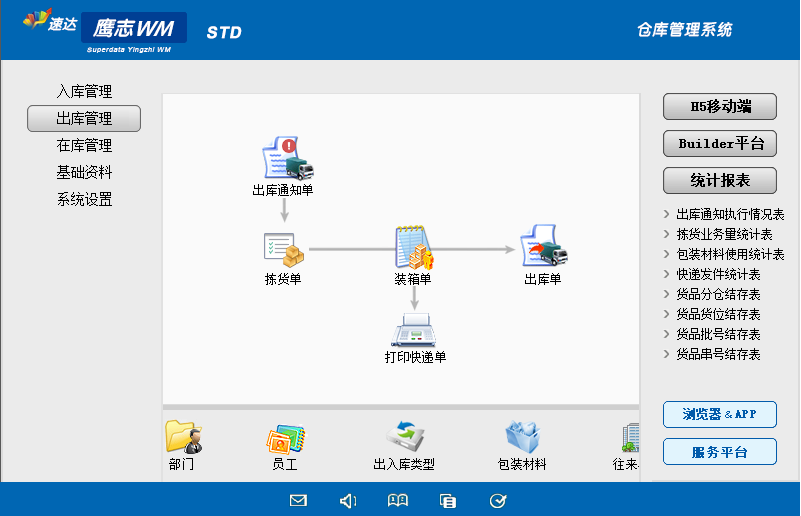Click the 速达 logo in header
The height and width of the screenshot is (516, 801).
[x=50, y=21]
